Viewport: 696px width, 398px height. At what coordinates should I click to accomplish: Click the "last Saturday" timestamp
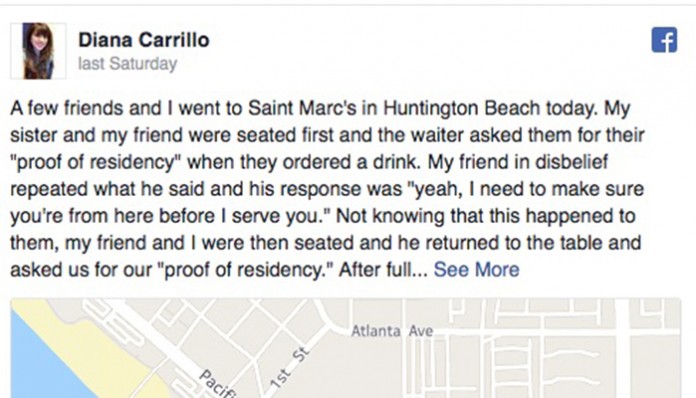(127, 63)
